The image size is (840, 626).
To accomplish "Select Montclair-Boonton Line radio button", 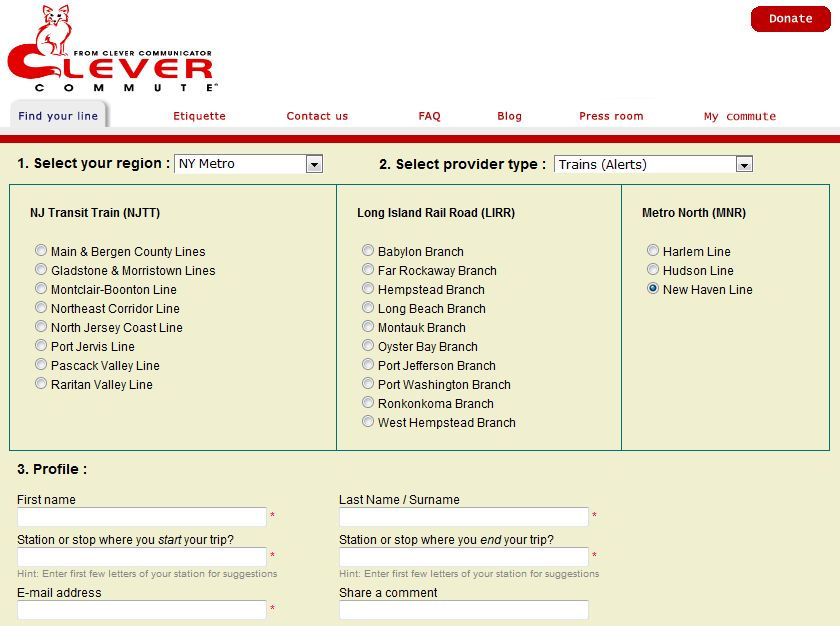I will [41, 288].
